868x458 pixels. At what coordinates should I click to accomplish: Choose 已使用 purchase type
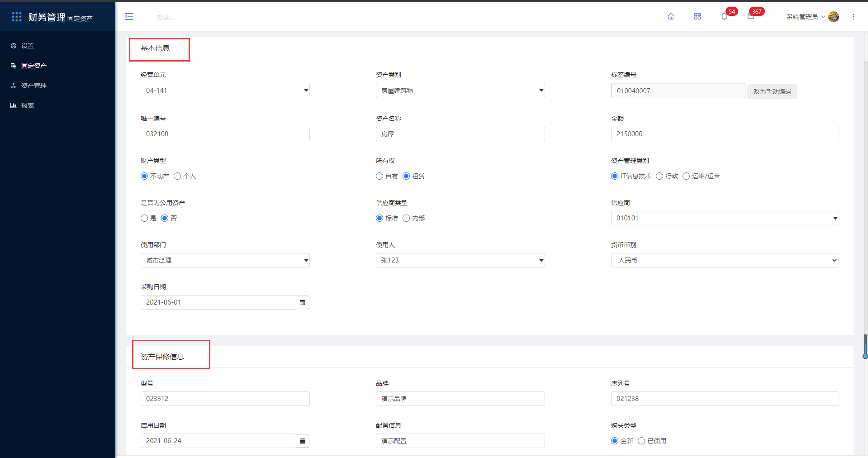point(641,441)
